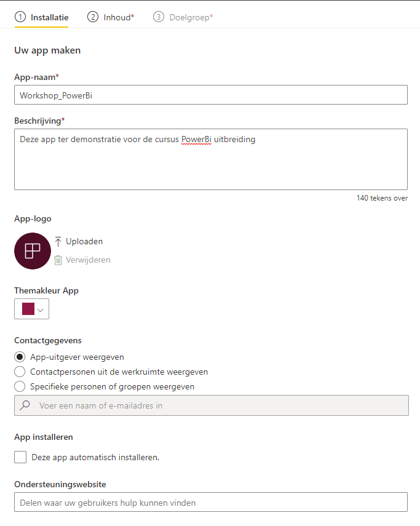Click the magnifier icon in the contact search field

click(25, 405)
